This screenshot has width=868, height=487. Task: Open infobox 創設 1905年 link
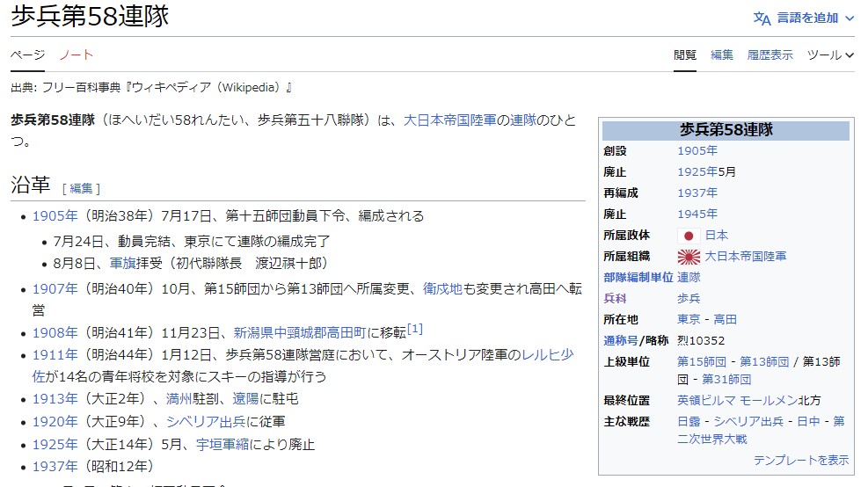(x=697, y=151)
